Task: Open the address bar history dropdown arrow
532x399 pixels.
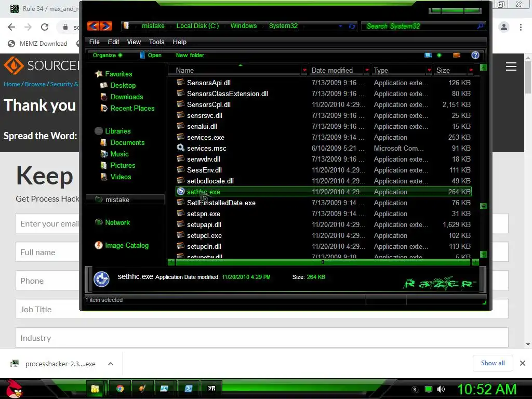Action: [340, 26]
